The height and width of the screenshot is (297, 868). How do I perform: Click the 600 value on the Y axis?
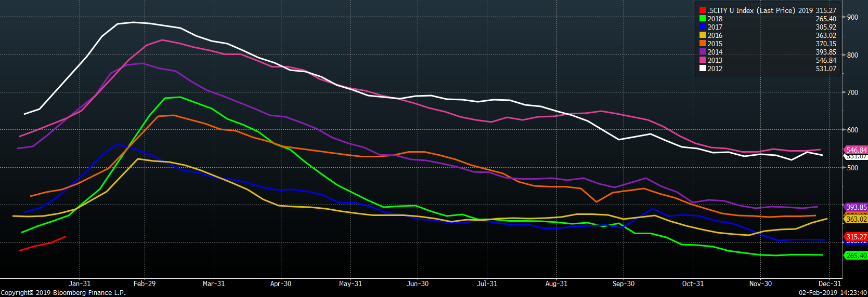[852, 130]
